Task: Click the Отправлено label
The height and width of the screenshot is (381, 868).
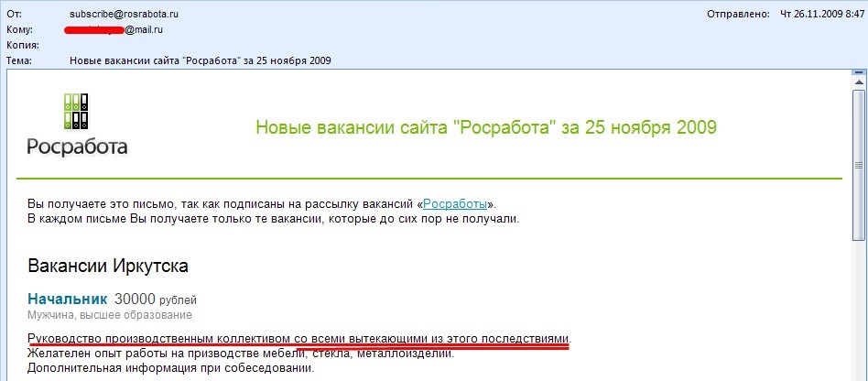Action: pos(739,14)
